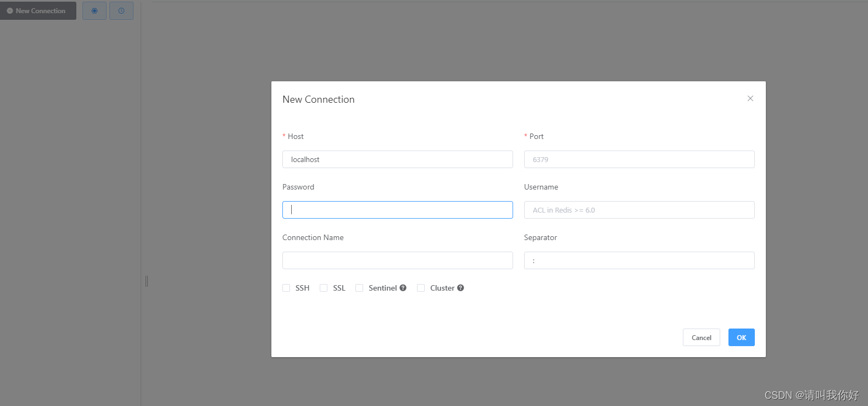Click the New Connection button in sidebar
Image resolution: width=868 pixels, height=406 pixels.
(38, 10)
